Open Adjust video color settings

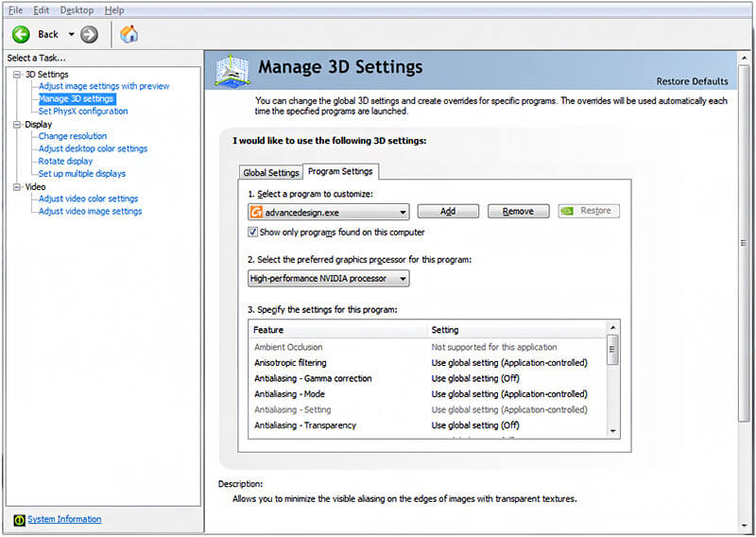pos(88,199)
